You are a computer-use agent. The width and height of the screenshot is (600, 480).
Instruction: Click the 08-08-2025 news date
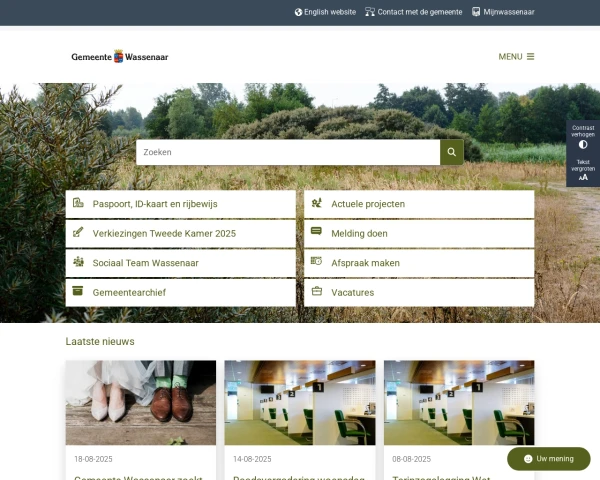click(411, 459)
